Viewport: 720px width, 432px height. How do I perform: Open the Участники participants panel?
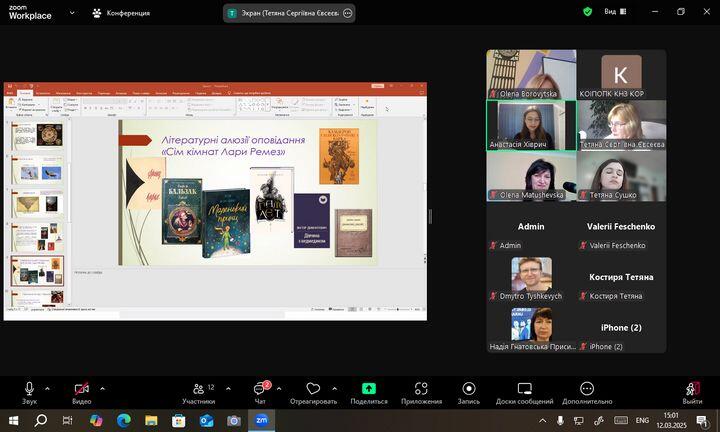[x=199, y=393]
